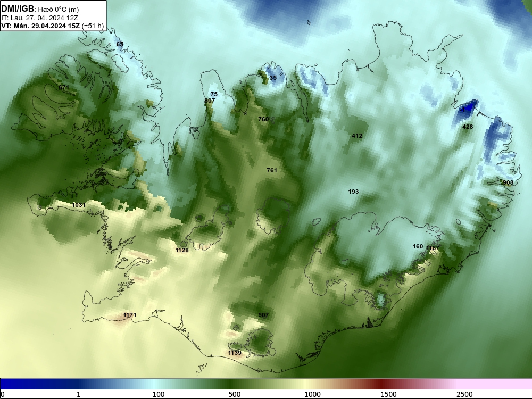The height and width of the screenshot is (399, 532).
Task: Click the 1167 value label near the glacier
Action: 433,248
